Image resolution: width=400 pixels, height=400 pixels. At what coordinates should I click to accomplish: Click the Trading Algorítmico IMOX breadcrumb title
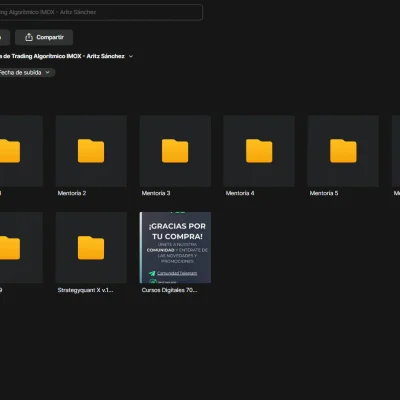[62, 56]
